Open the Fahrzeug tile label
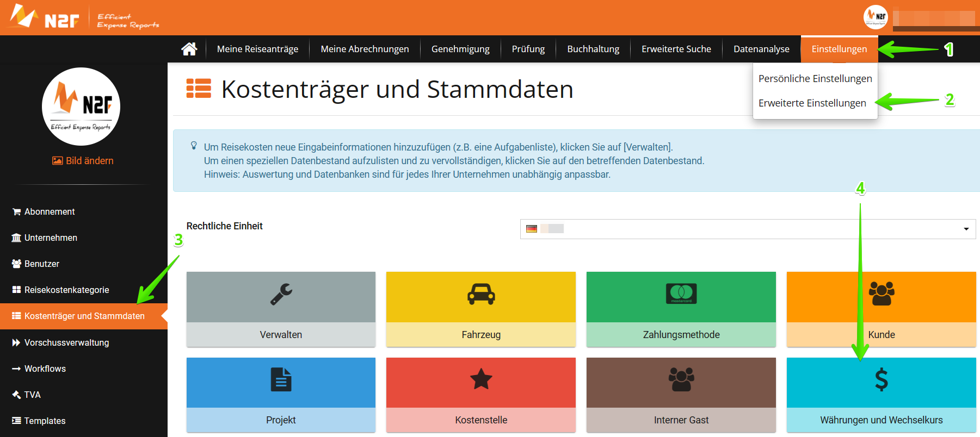 tap(481, 335)
